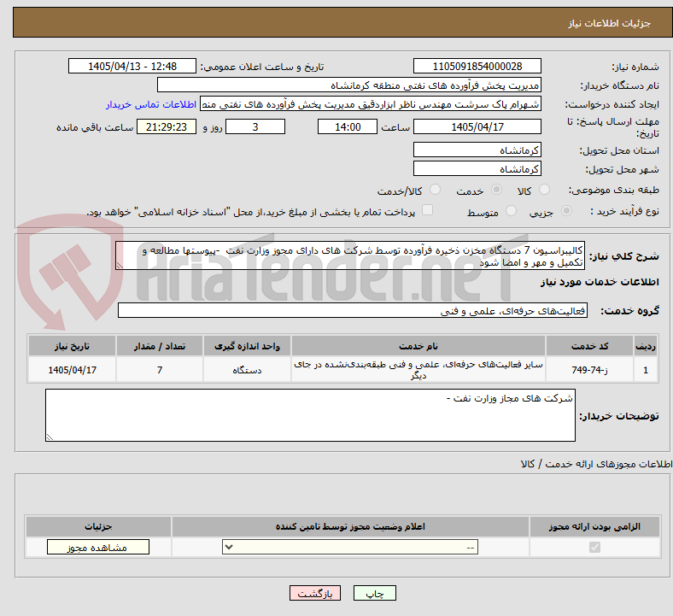The height and width of the screenshot is (616, 673).
Task: Click the table date cell 1405/04/17
Action: pos(72,370)
